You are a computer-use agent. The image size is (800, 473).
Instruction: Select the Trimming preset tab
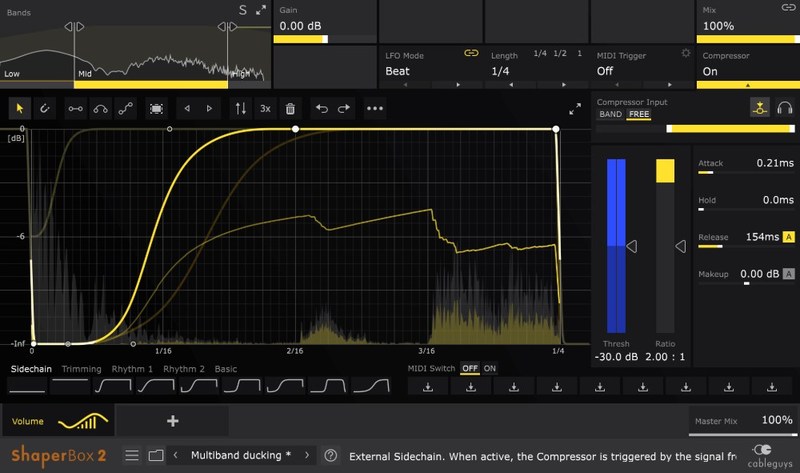81,369
